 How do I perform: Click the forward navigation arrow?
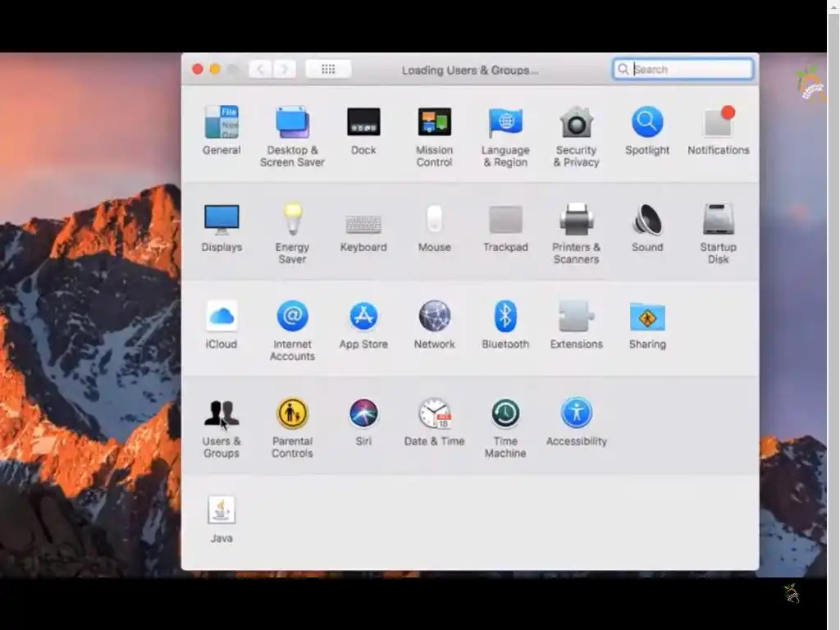pyautogui.click(x=285, y=69)
